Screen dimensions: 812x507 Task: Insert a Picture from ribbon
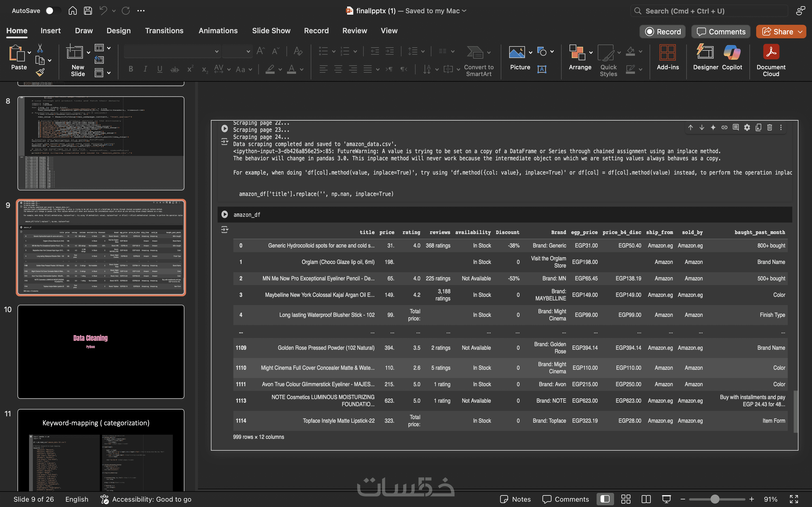coord(517,53)
